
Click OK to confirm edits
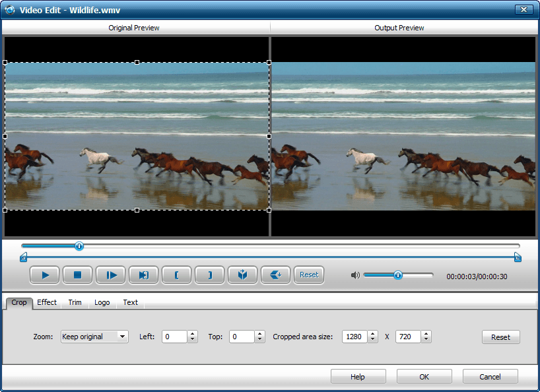click(424, 376)
